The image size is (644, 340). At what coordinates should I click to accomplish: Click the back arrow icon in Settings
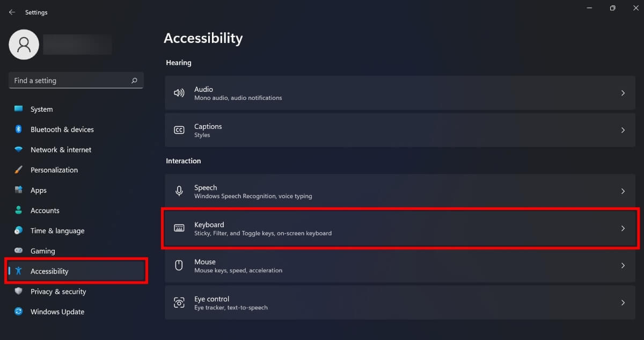click(x=12, y=12)
